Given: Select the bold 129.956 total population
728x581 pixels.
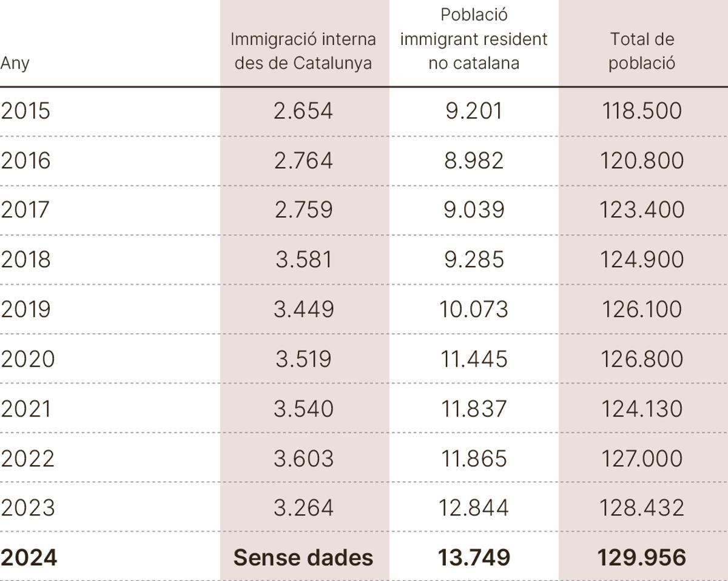Looking at the screenshot, I should click(x=642, y=557).
